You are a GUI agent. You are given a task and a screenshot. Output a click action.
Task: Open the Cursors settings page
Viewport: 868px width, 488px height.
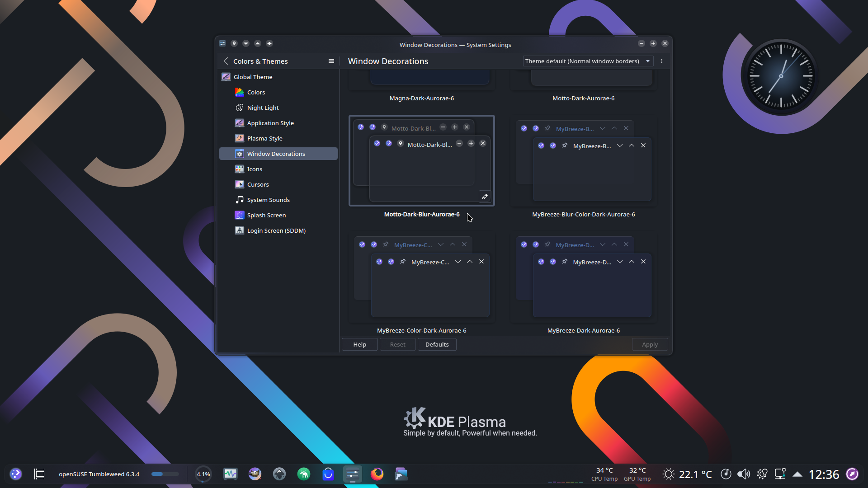pos(278,184)
